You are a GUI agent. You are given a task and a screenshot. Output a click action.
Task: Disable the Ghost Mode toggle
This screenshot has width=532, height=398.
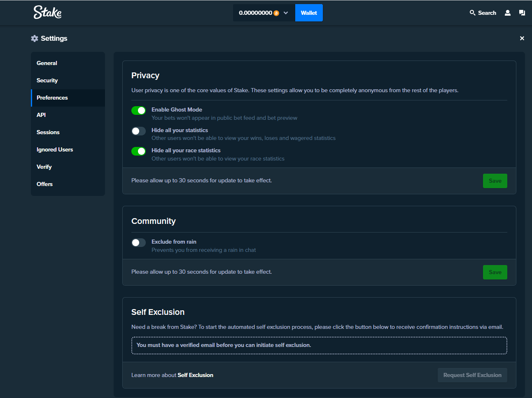point(138,110)
